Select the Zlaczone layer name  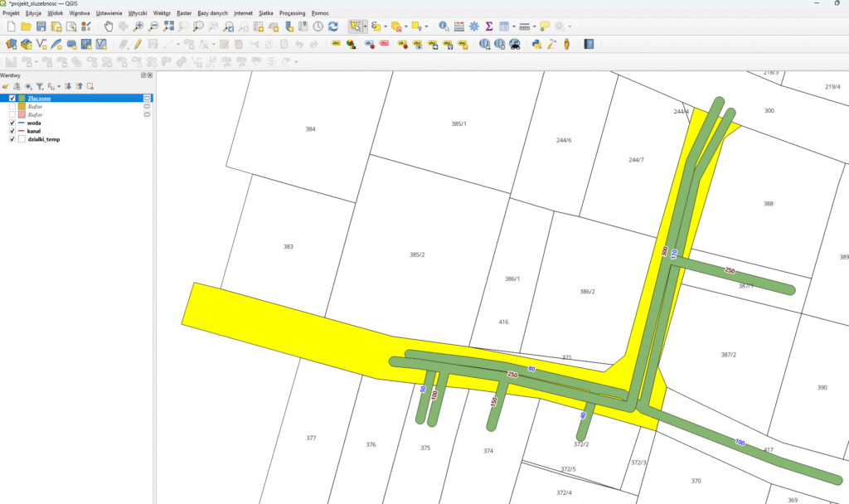pos(39,98)
